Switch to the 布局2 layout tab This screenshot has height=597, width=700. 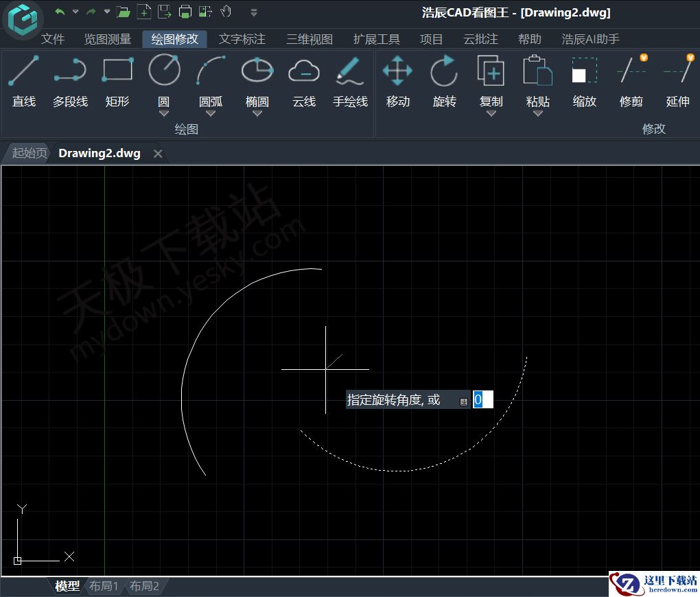click(x=143, y=586)
